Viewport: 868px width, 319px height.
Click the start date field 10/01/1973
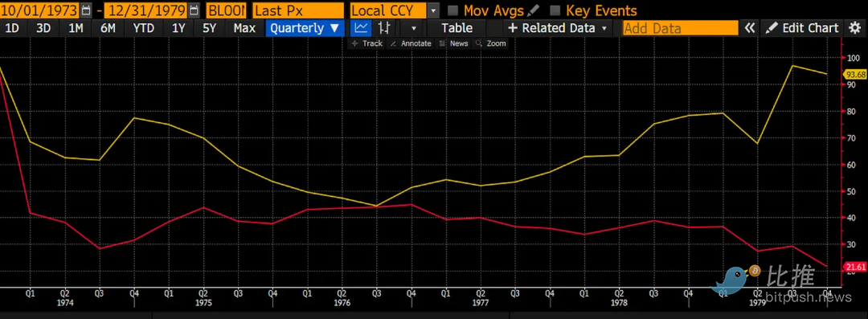(40, 10)
